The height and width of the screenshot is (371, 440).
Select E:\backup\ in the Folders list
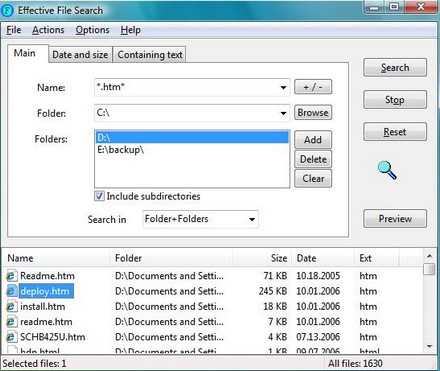point(192,150)
